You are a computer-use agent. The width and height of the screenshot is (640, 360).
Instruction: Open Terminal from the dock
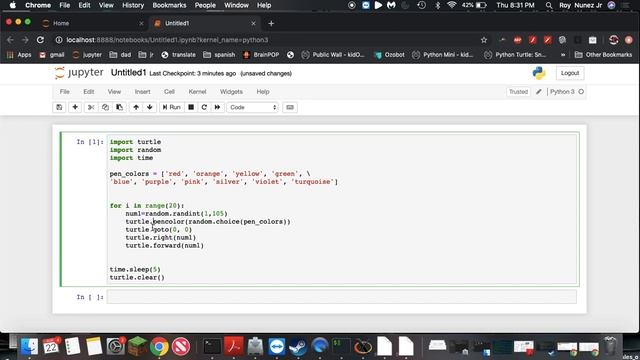tap(212, 347)
